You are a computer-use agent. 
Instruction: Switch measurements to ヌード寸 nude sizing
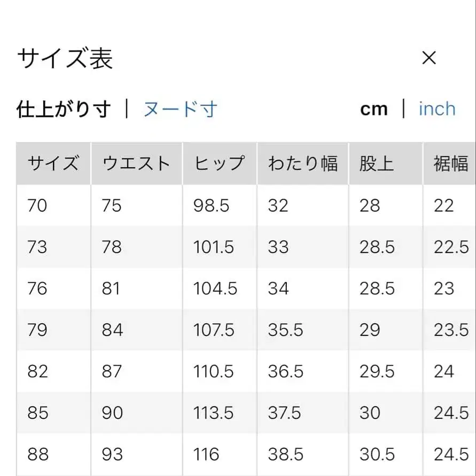pos(180,108)
